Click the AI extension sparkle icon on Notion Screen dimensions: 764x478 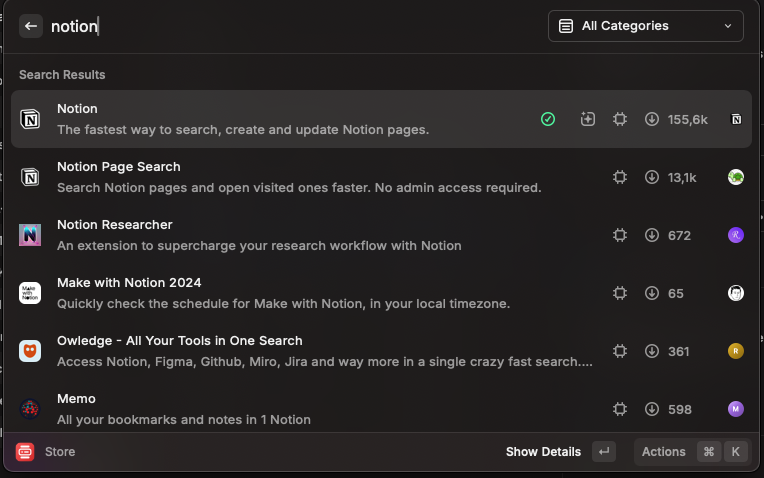click(588, 119)
